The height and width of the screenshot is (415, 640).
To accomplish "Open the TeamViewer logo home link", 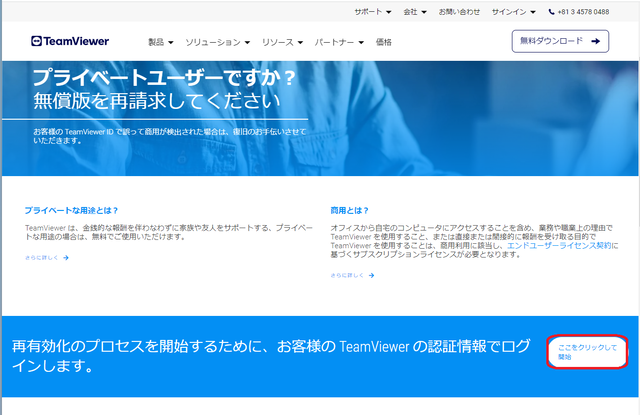I will point(70,41).
